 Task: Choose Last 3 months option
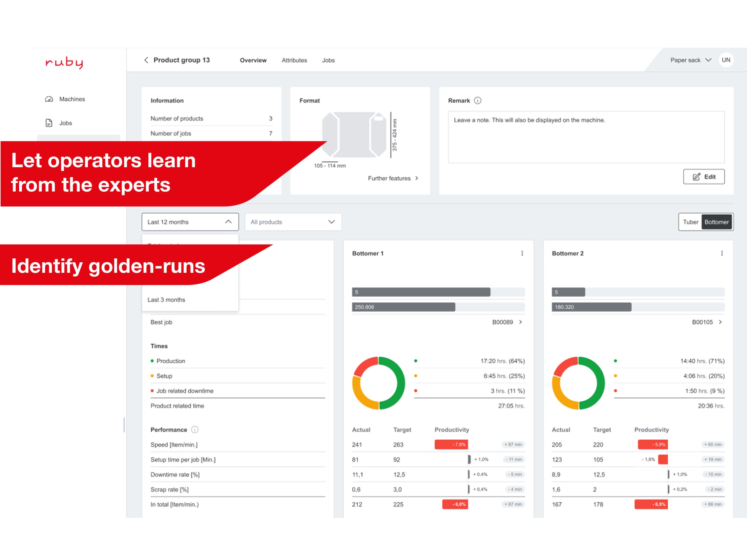[166, 300]
